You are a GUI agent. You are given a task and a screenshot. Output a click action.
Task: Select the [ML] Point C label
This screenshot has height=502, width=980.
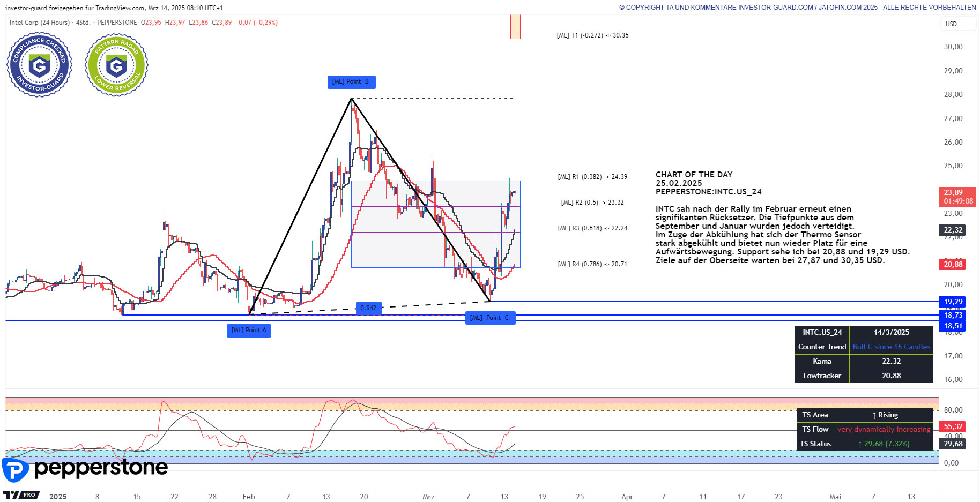coord(490,318)
